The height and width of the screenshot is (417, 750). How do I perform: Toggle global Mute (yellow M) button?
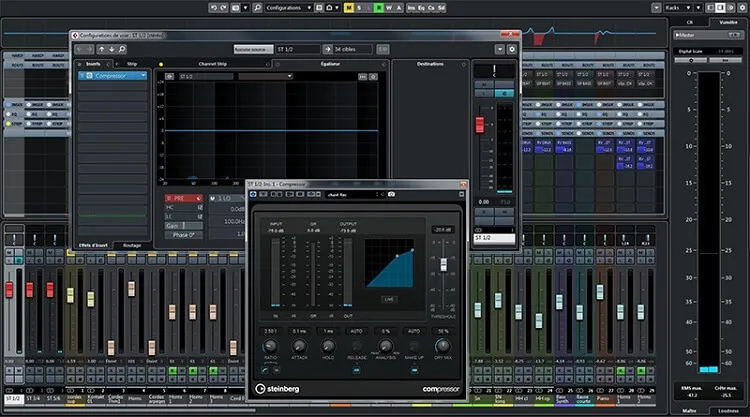(x=348, y=7)
